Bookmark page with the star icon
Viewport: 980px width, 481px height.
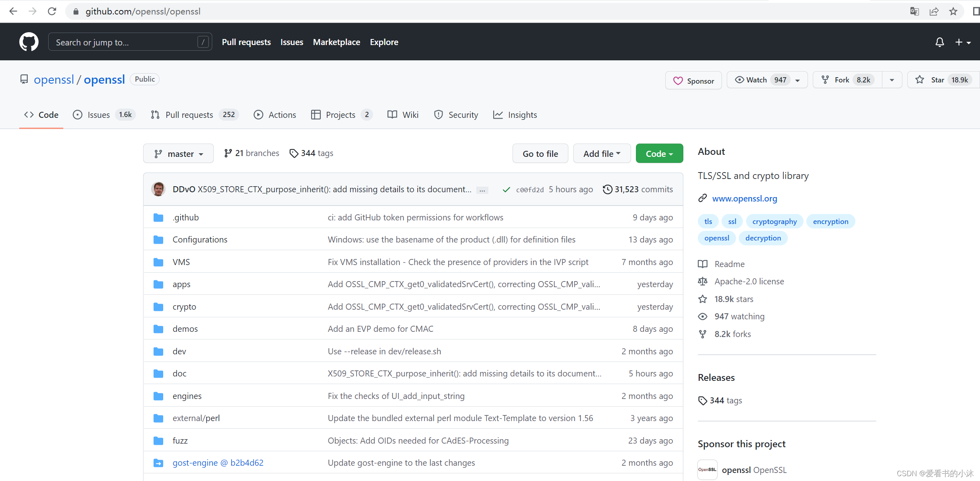(x=953, y=11)
